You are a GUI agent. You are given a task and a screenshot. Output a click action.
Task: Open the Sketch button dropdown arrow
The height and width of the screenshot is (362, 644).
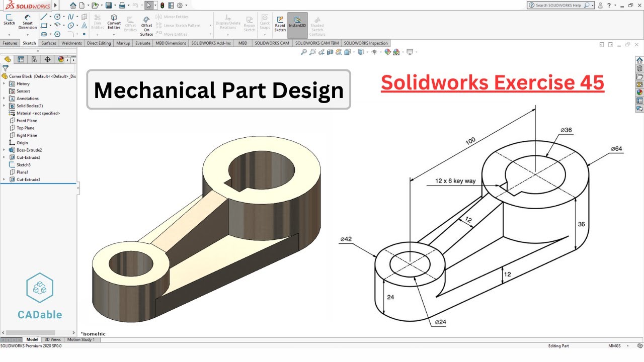pyautogui.click(x=9, y=35)
